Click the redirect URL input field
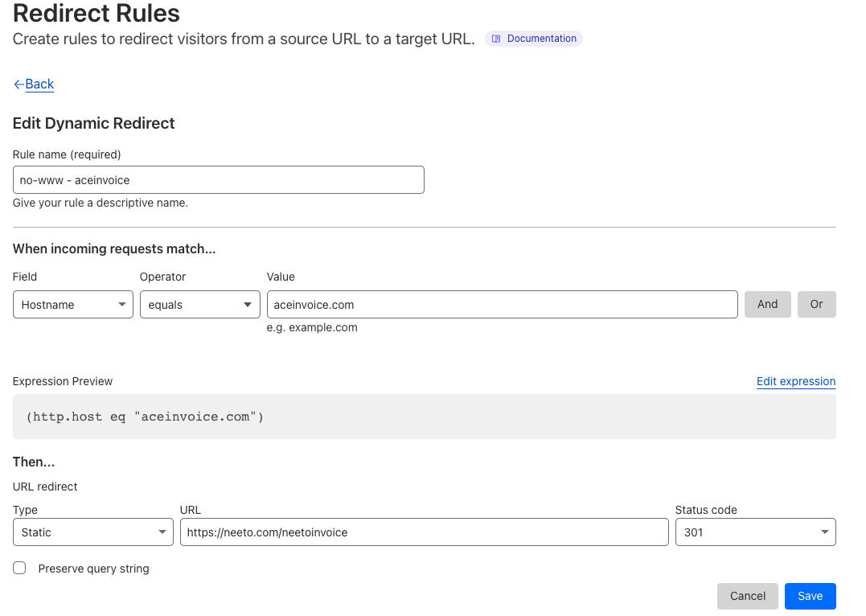The width and height of the screenshot is (866, 616). [424, 532]
